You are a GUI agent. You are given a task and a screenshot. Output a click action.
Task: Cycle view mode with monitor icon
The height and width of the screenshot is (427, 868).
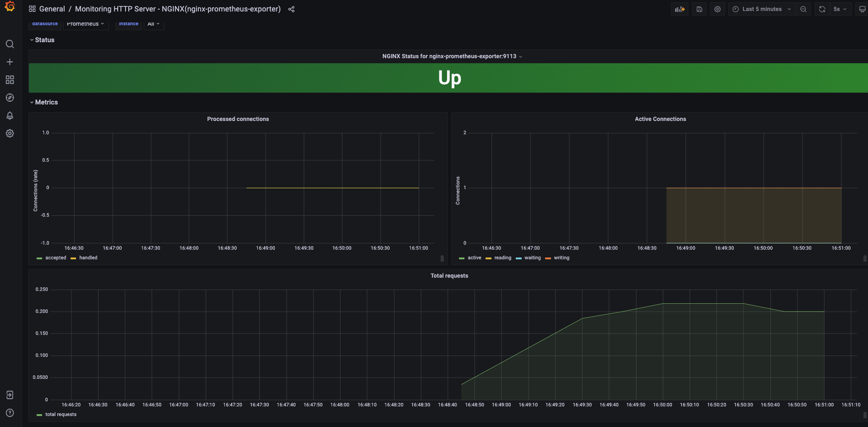click(862, 9)
